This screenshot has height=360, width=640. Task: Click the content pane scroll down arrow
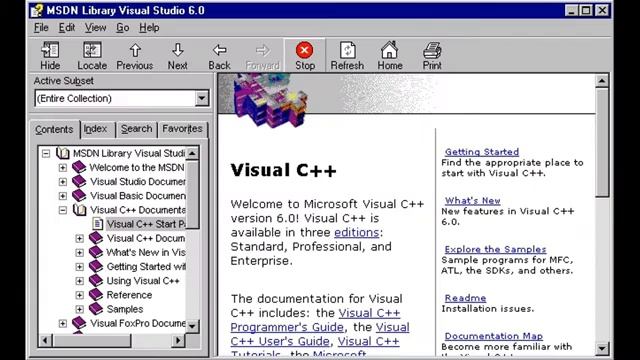click(x=602, y=348)
